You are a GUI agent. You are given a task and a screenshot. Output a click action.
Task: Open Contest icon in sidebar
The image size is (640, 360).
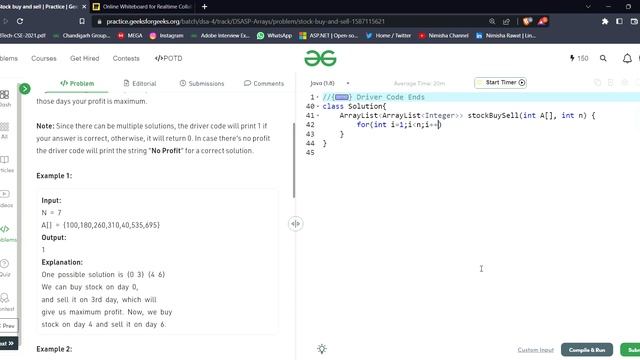coord(6,302)
